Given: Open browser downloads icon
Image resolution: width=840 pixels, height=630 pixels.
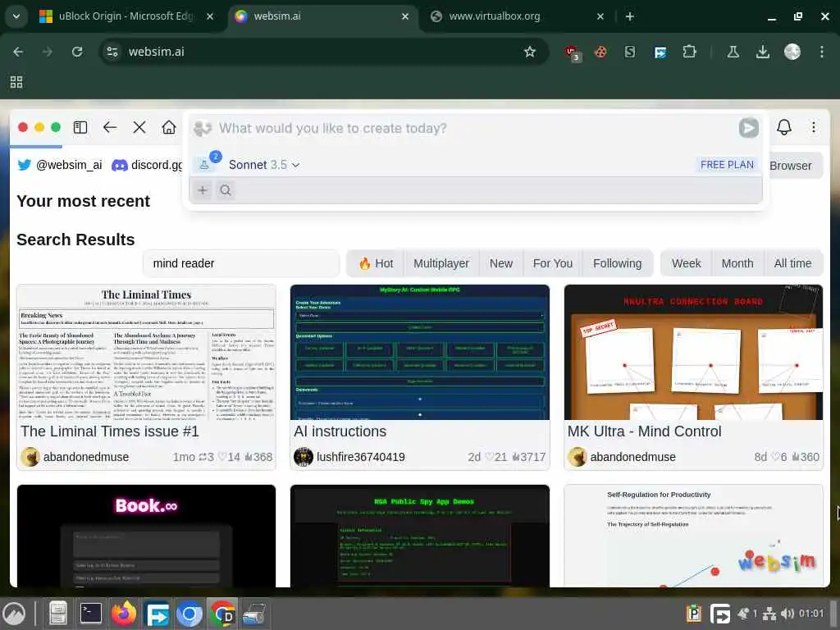Looking at the screenshot, I should click(x=762, y=52).
